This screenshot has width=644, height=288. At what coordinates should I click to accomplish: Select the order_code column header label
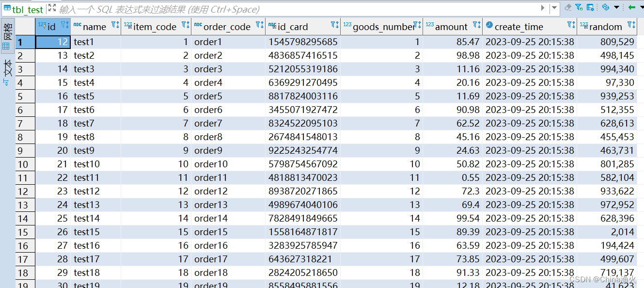(x=227, y=27)
